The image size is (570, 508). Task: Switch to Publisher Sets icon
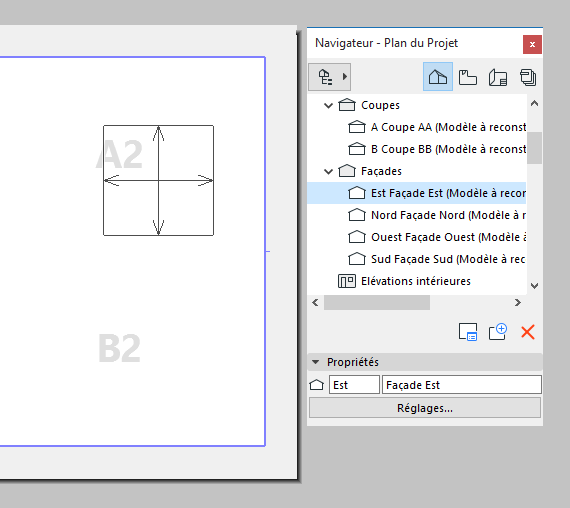(528, 77)
